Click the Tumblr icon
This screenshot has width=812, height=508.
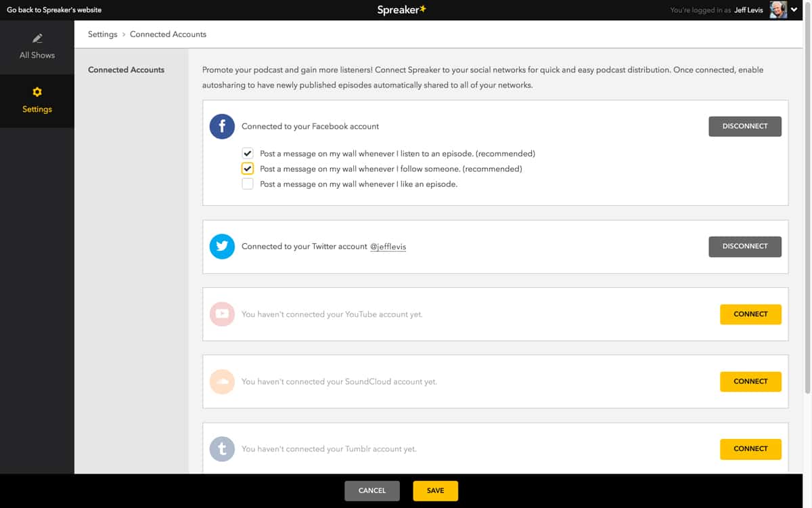tap(222, 448)
